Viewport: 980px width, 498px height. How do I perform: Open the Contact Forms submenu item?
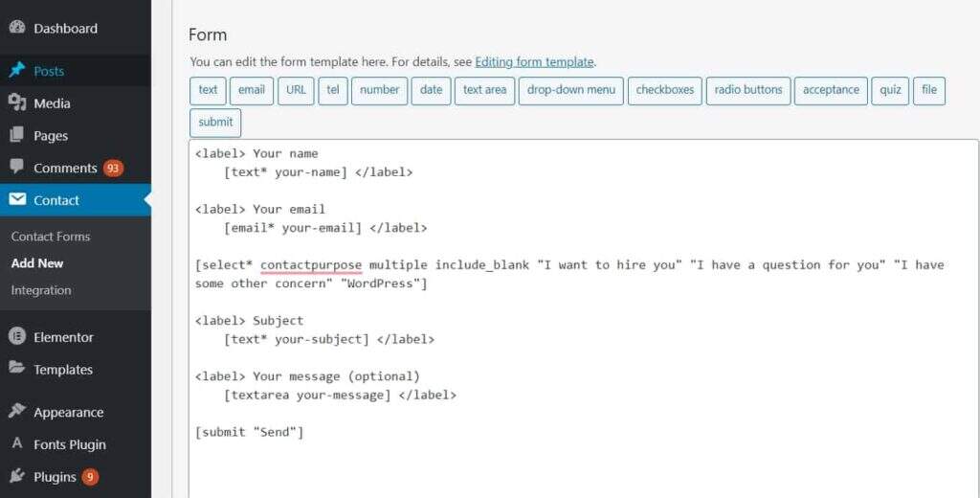pyautogui.click(x=51, y=237)
